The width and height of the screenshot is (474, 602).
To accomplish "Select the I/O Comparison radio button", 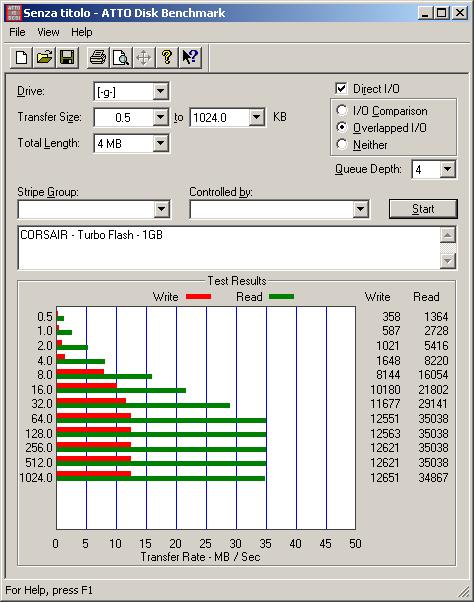I will (342, 111).
